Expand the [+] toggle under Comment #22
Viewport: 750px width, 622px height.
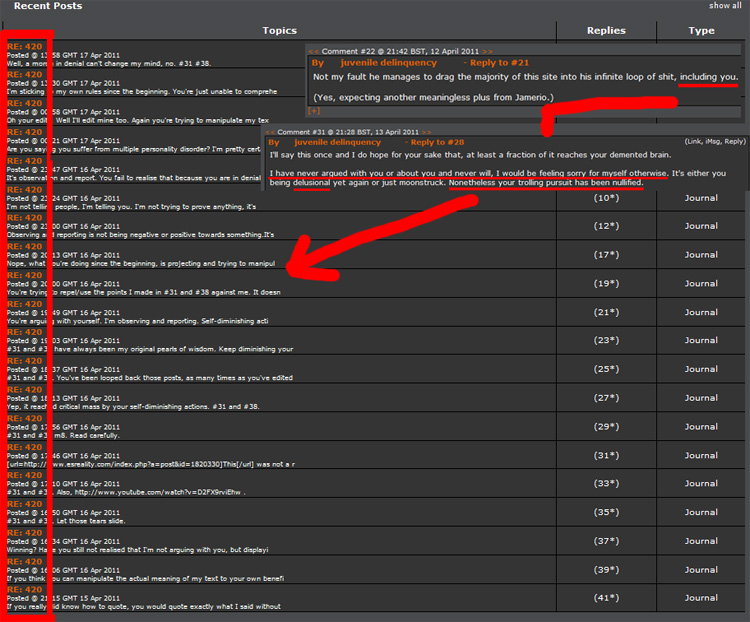point(314,111)
